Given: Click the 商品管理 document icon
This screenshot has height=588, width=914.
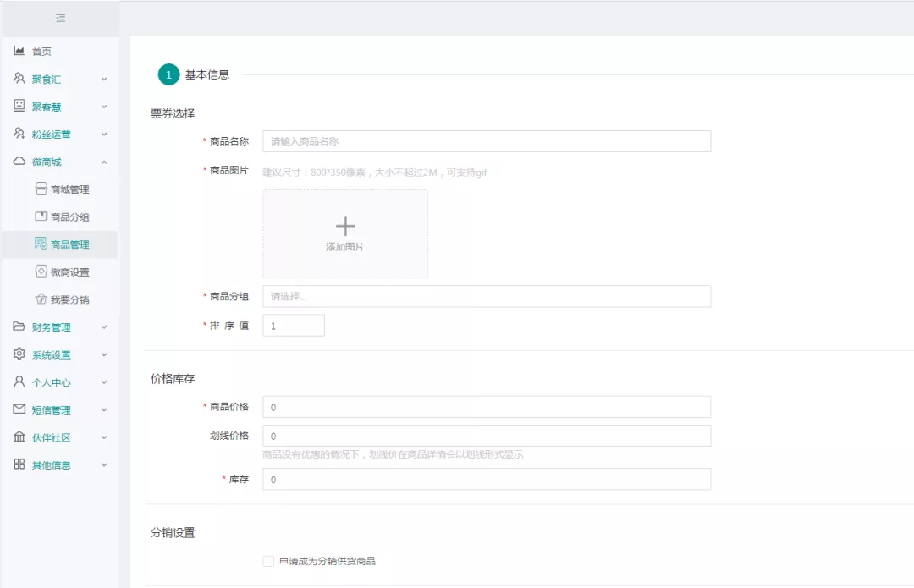Looking at the screenshot, I should pyautogui.click(x=41, y=244).
